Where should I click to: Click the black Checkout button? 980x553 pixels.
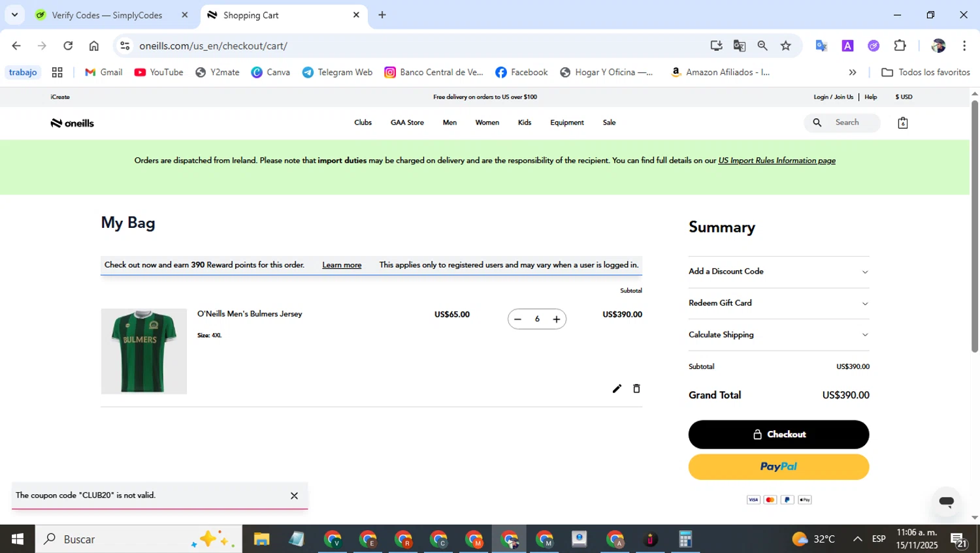point(779,435)
